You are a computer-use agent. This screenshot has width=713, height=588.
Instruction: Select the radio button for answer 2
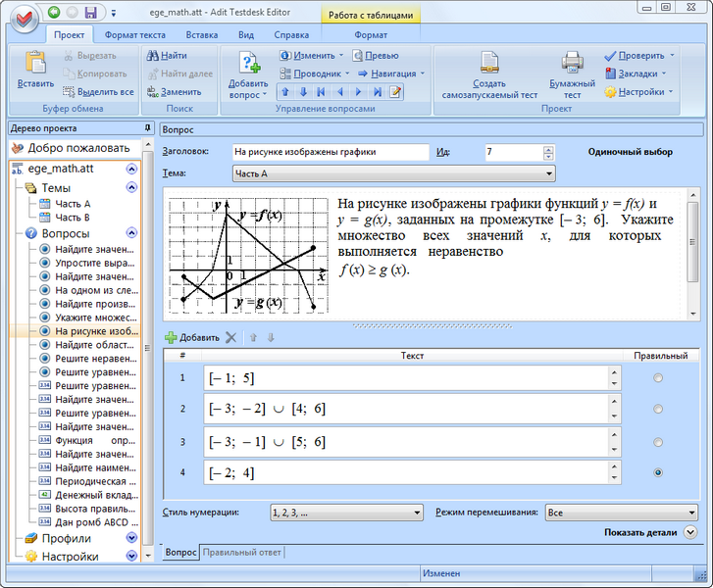657,409
